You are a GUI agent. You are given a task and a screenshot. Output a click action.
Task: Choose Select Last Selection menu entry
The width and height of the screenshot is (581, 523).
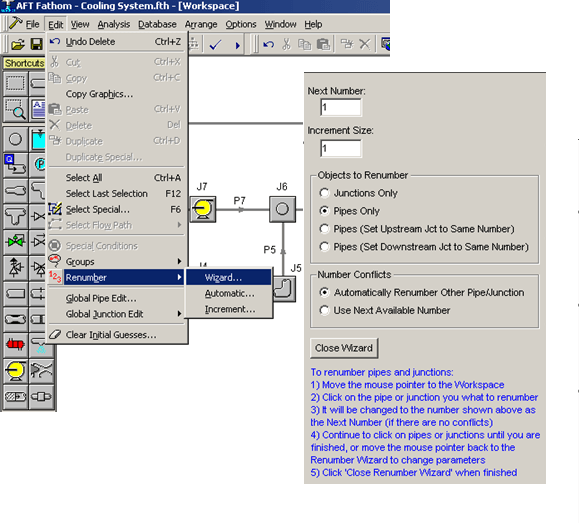pyautogui.click(x=116, y=193)
